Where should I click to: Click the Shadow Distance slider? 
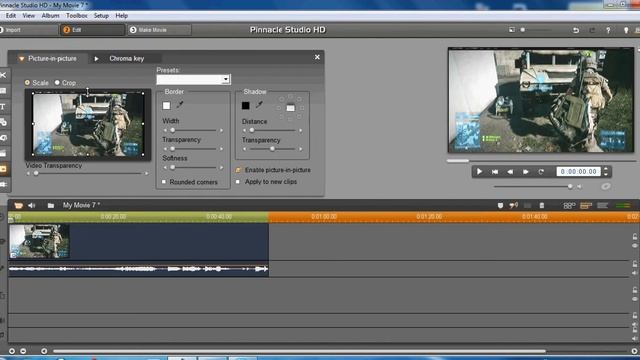click(x=272, y=130)
